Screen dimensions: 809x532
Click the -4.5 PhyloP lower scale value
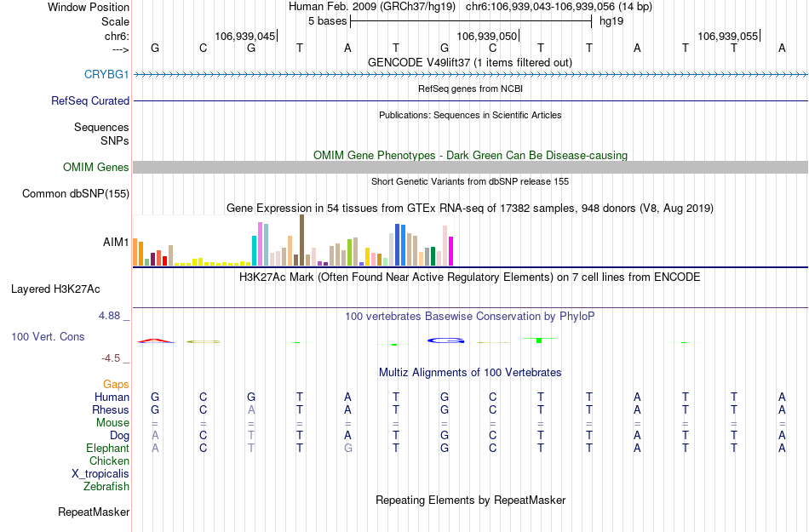pyautogui.click(x=111, y=358)
